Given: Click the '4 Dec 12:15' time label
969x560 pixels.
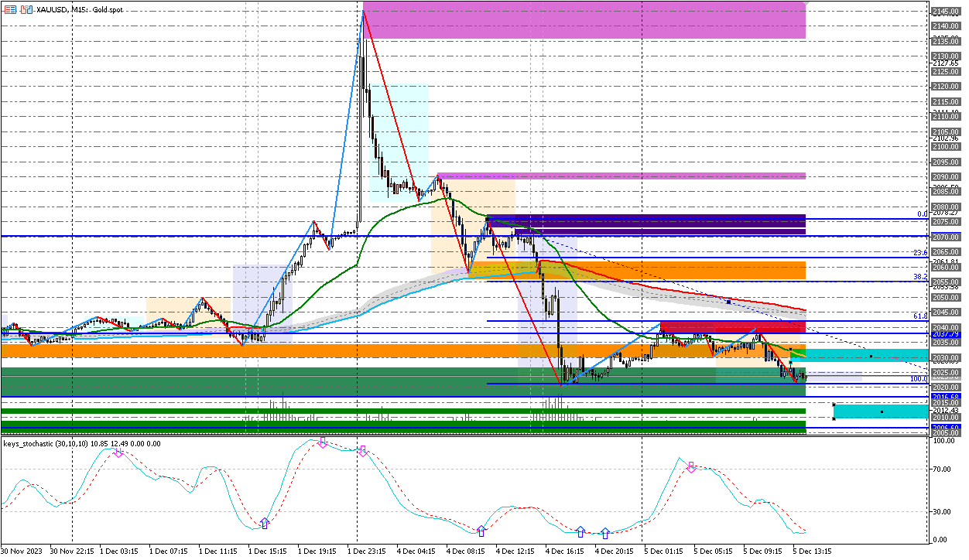Looking at the screenshot, I should point(517,551).
